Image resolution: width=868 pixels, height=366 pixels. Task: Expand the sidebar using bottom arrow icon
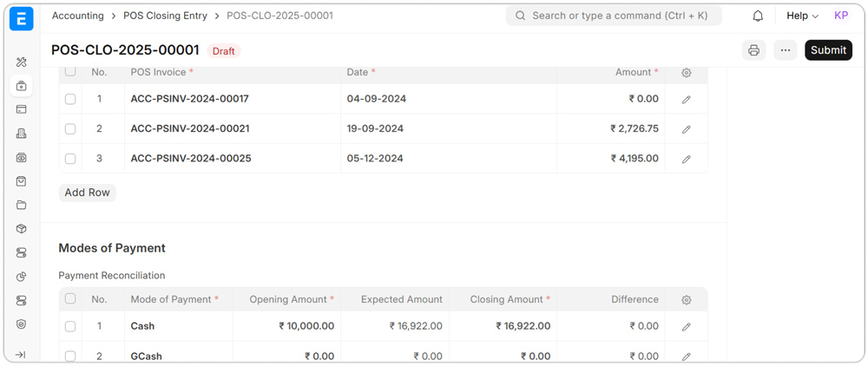coord(21,354)
